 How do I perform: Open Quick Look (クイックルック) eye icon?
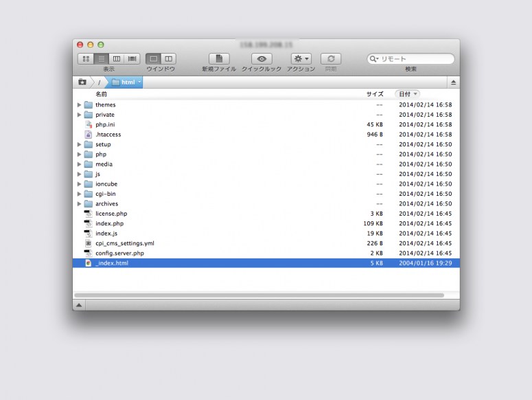click(x=262, y=59)
